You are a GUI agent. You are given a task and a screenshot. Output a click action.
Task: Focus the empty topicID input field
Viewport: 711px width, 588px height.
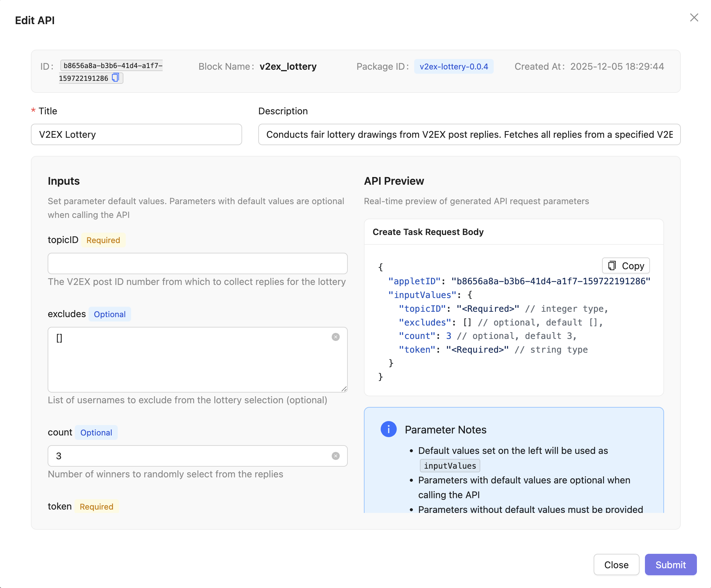(198, 263)
